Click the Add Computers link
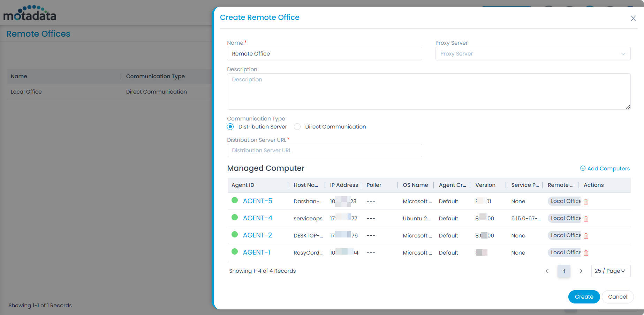Viewport: 644px width, 315px height. pyautogui.click(x=605, y=169)
